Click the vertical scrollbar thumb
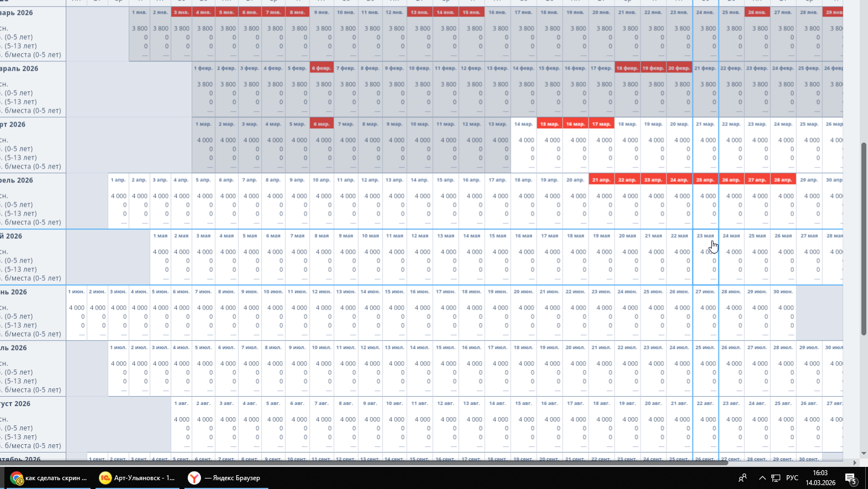868x489 pixels. 864,238
